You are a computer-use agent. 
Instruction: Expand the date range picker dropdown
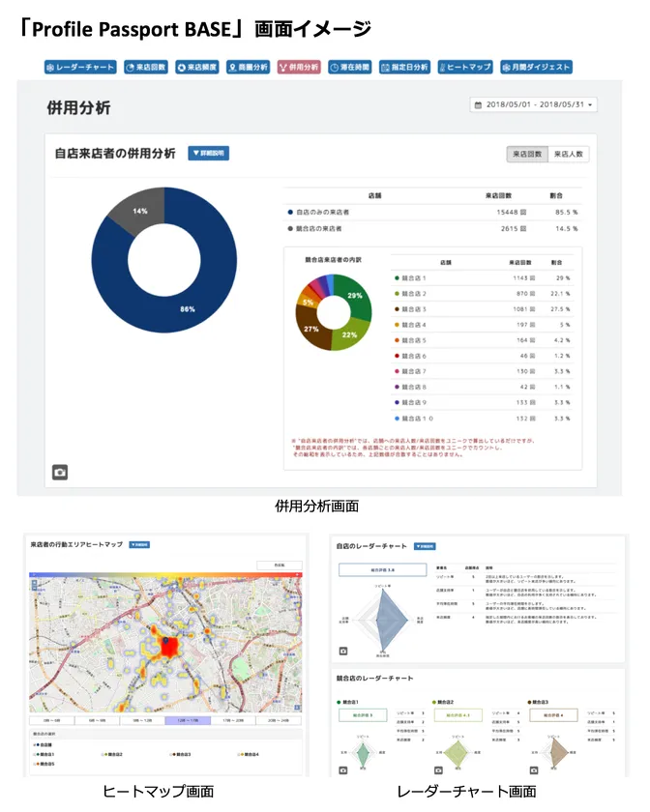[533, 104]
